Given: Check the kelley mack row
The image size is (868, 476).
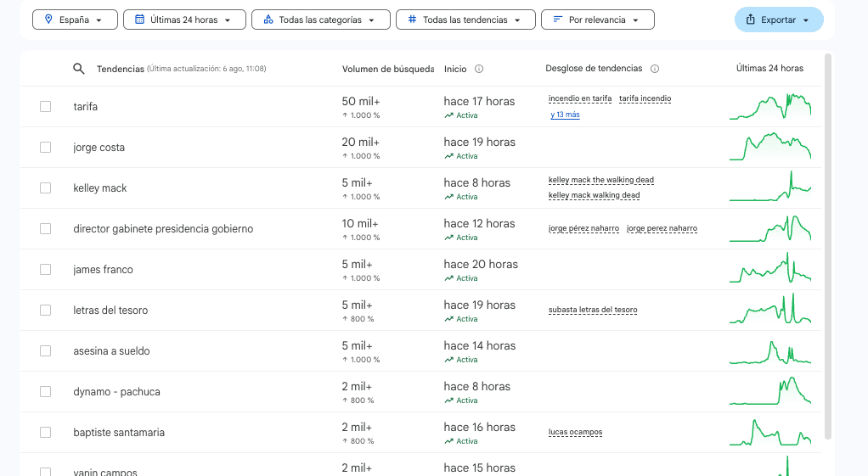Looking at the screenshot, I should [45, 188].
